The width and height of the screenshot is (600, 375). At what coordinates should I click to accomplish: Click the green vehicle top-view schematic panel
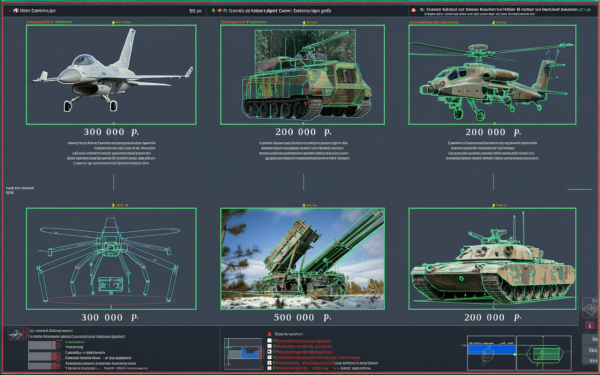pyautogui.click(x=544, y=353)
